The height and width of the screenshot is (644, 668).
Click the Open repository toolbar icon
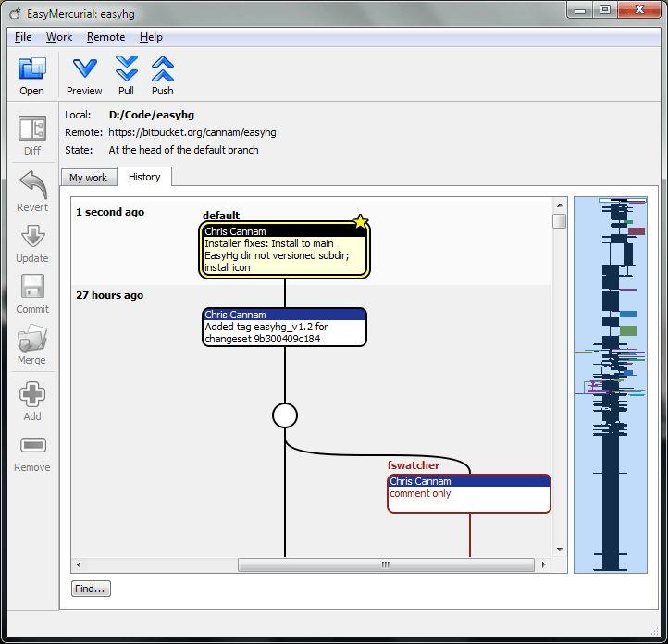click(x=32, y=69)
